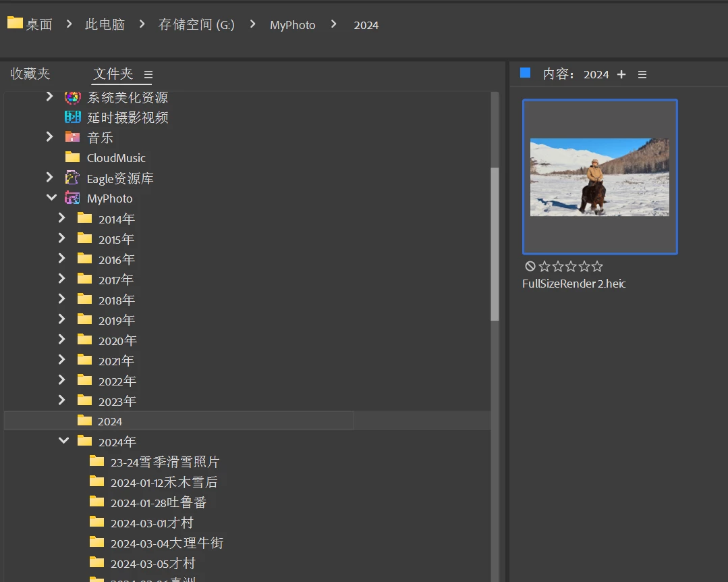Select the 2024-01-12禾木雪后 folder

163,482
